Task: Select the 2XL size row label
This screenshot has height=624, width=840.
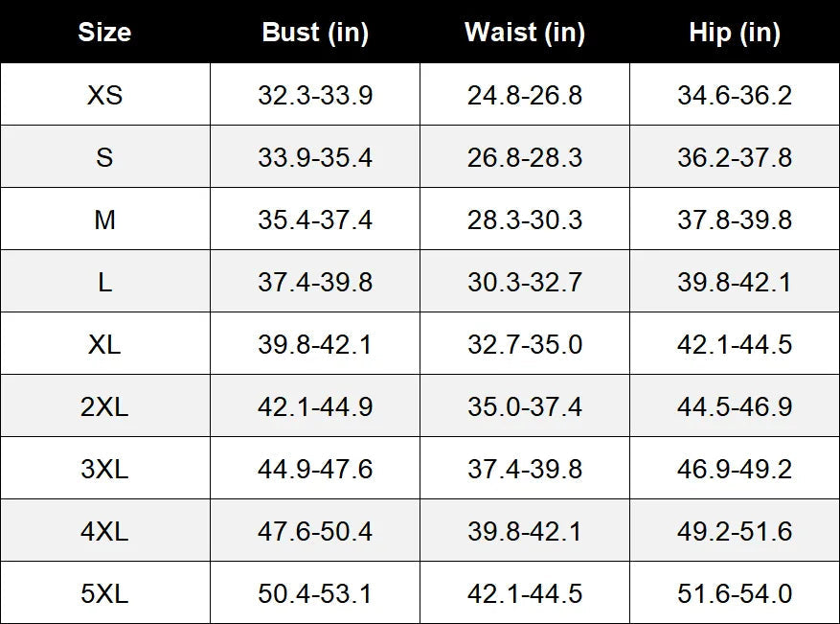Action: point(105,406)
